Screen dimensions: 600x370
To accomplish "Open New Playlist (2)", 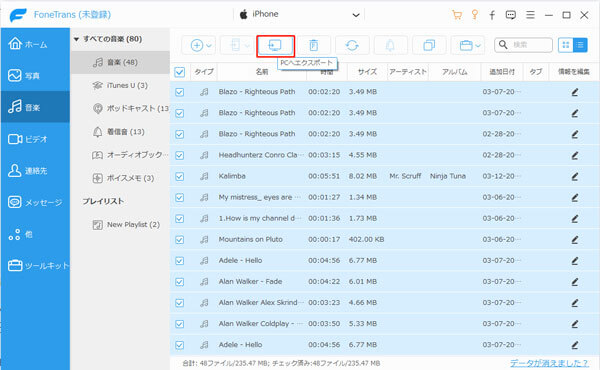I will [120, 225].
